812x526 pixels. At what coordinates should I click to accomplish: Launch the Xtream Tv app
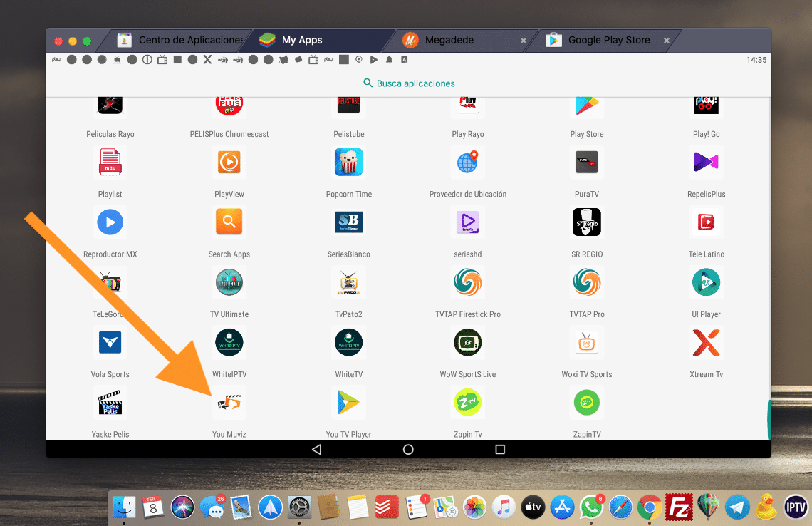pyautogui.click(x=706, y=344)
